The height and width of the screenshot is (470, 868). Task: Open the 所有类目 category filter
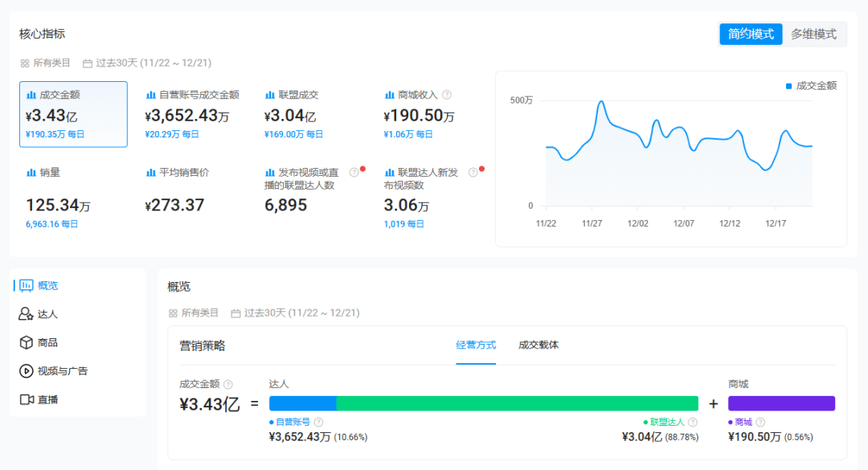(x=44, y=63)
